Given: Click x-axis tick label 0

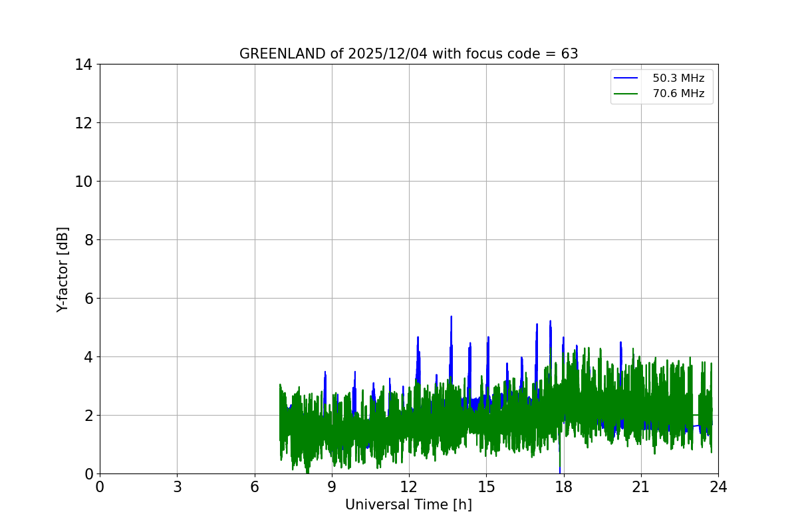Looking at the screenshot, I should pos(100,487).
